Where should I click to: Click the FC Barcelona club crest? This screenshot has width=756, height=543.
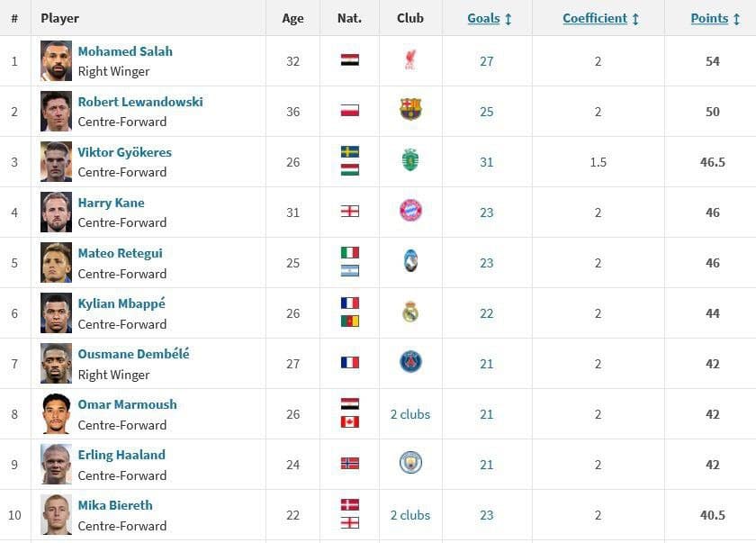(410, 110)
